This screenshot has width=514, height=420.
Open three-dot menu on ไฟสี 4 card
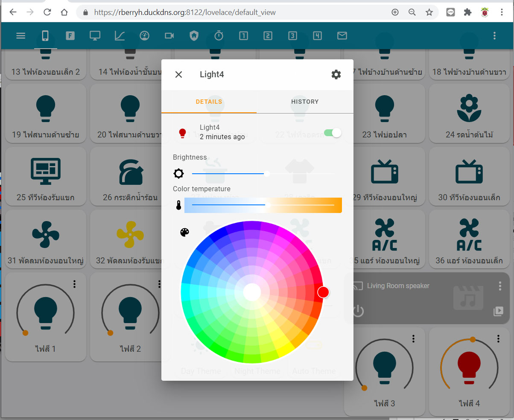pyautogui.click(x=498, y=339)
